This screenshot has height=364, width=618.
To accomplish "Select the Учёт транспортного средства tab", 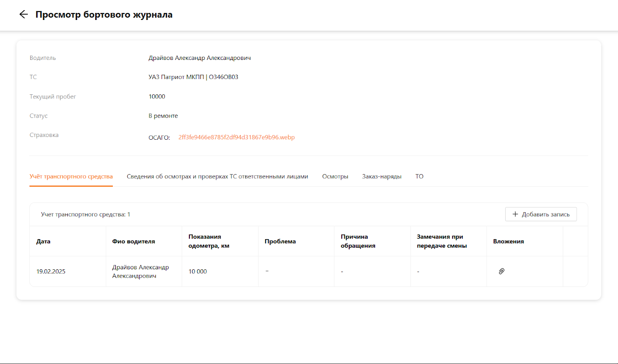I will click(71, 176).
